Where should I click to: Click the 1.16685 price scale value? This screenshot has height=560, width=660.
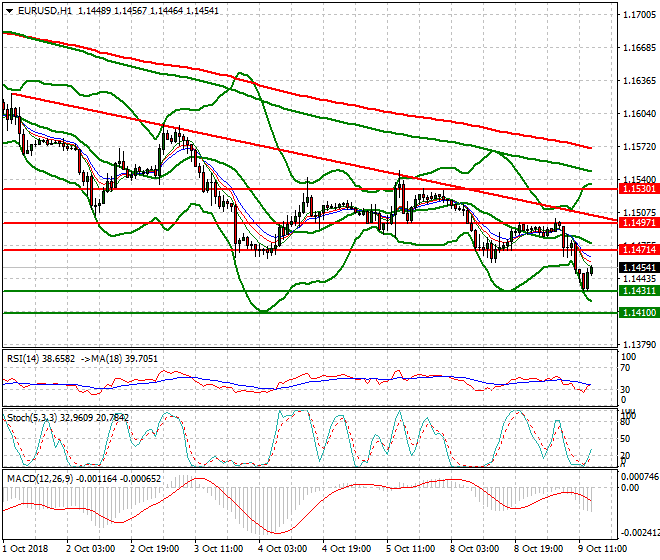point(639,48)
